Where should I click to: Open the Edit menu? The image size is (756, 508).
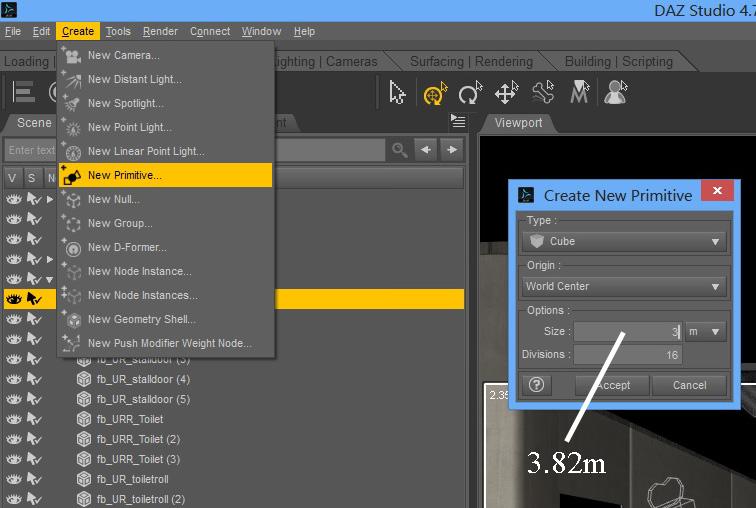tap(41, 31)
